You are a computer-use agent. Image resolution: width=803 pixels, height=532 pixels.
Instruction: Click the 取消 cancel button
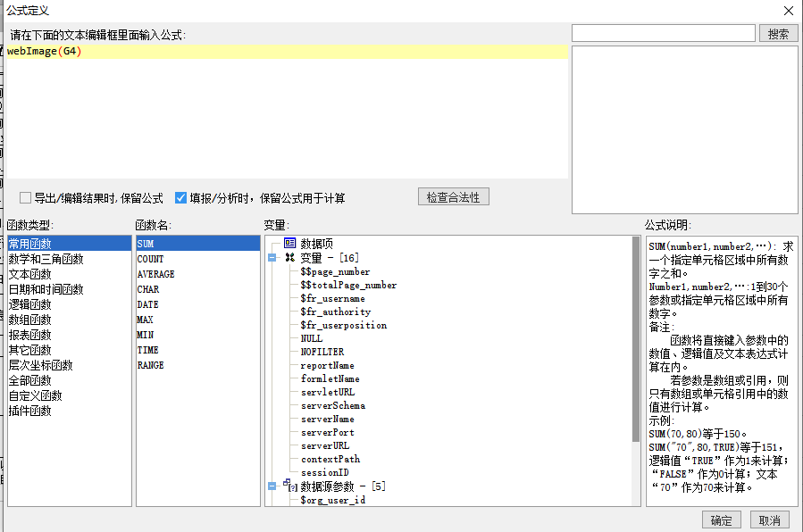coord(769,520)
